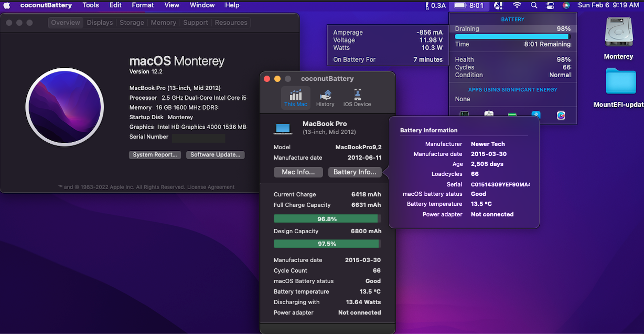Click the On Battery For 7 minutes row
The width and height of the screenshot is (644, 334).
point(388,60)
